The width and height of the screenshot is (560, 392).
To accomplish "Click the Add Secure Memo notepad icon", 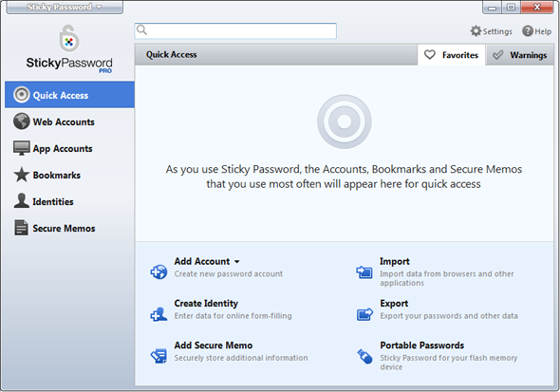I will pyautogui.click(x=159, y=356).
